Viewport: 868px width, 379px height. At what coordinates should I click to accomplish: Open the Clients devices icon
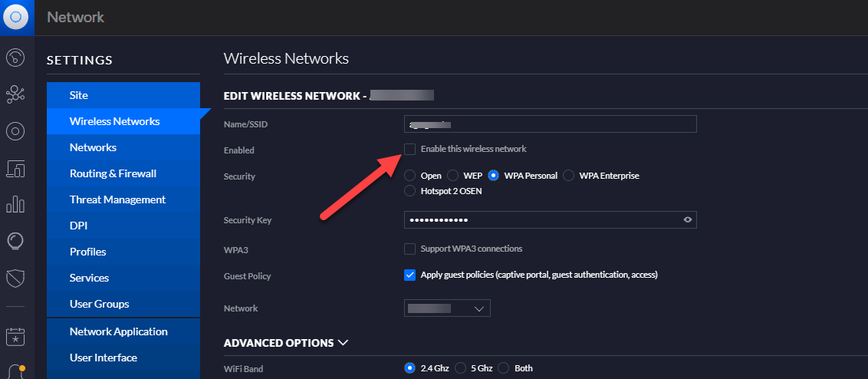pyautogui.click(x=16, y=168)
